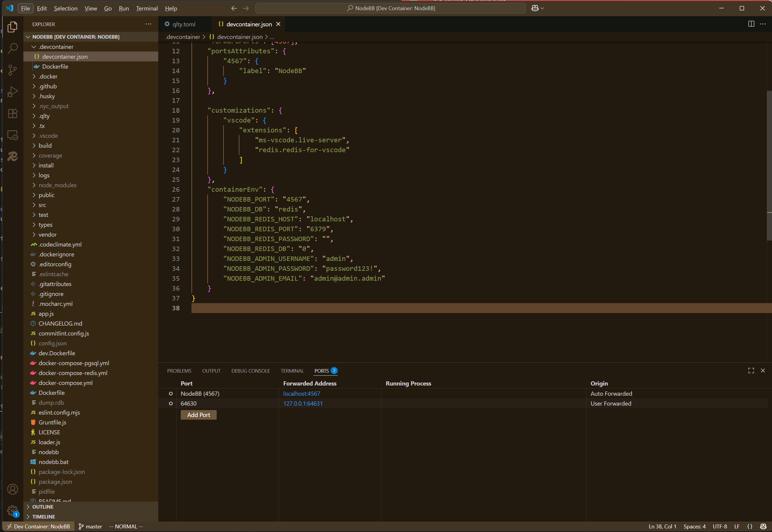Open the Explorer view in activity bar
This screenshot has height=532, width=772.
tap(12, 27)
